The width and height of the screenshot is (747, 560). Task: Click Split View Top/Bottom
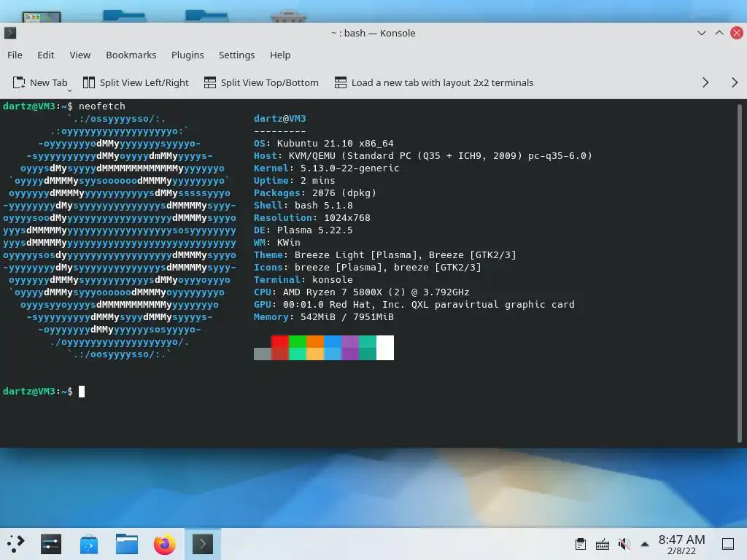[x=261, y=82]
